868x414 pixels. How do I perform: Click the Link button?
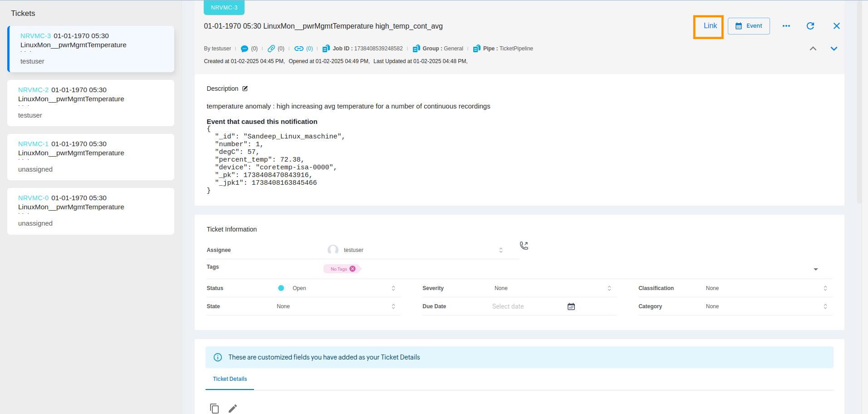tap(710, 26)
